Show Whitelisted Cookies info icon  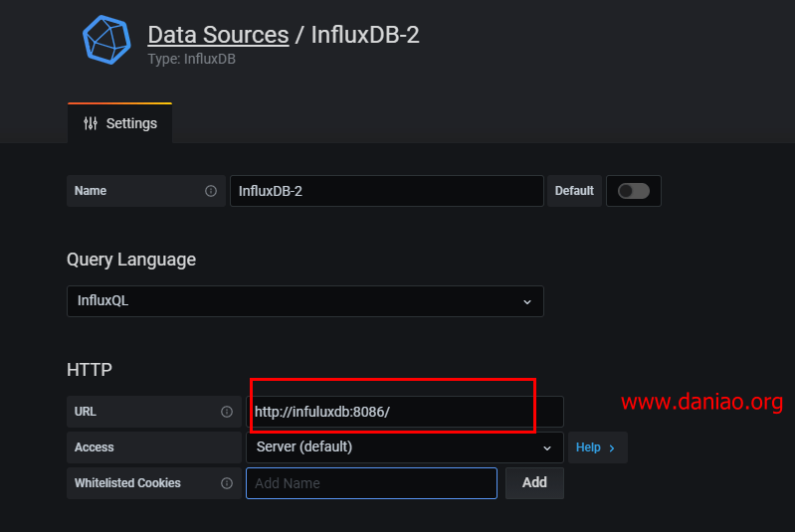(227, 483)
